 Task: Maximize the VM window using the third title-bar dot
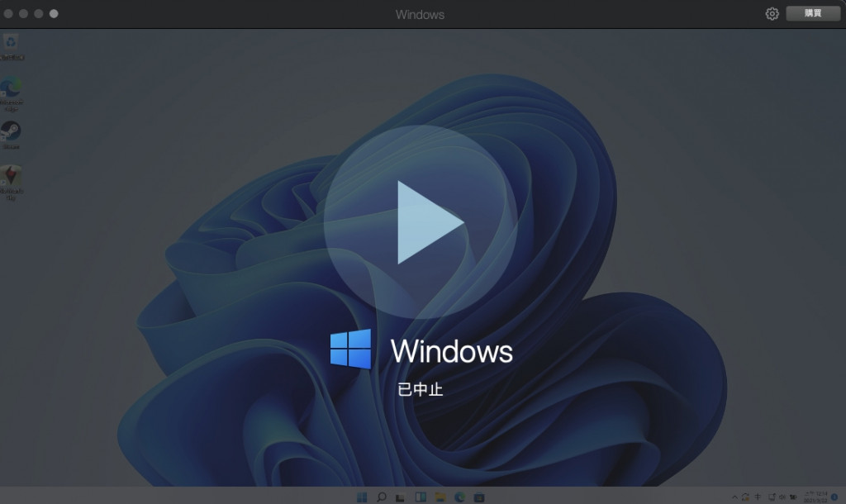coord(39,13)
